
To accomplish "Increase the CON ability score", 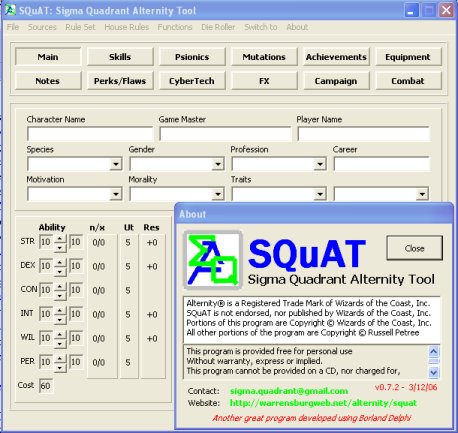I will click(60, 287).
